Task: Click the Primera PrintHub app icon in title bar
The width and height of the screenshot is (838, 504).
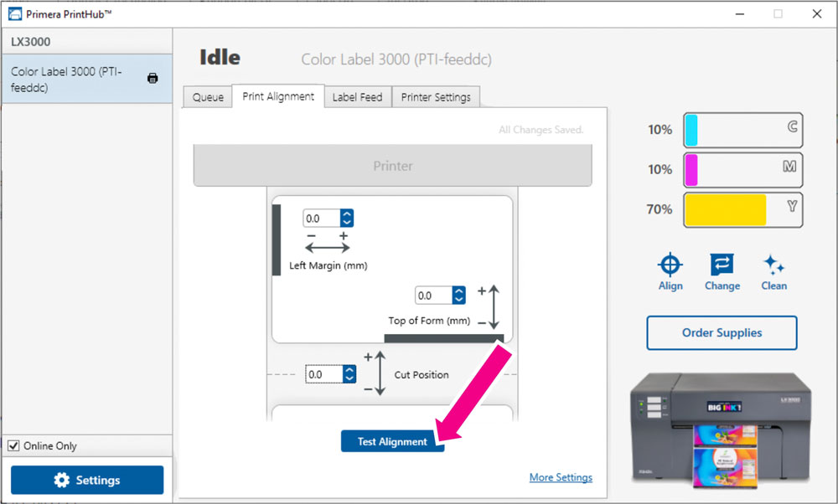Action: coord(15,14)
